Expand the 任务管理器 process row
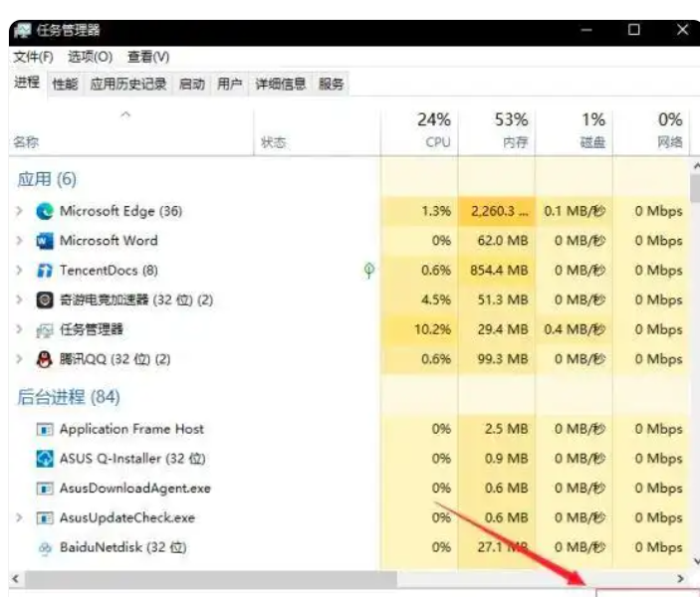This screenshot has width=700, height=597. [19, 329]
